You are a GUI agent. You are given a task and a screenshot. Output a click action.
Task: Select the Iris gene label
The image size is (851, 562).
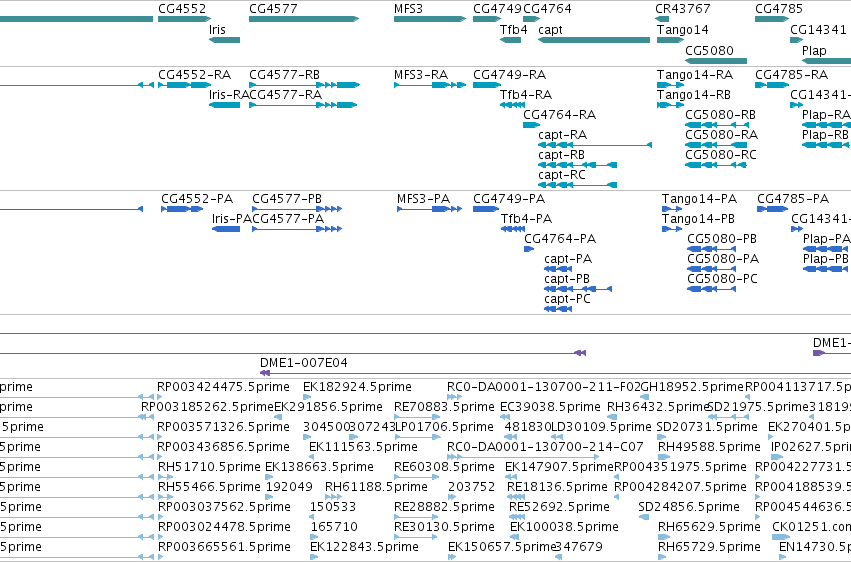point(217,29)
